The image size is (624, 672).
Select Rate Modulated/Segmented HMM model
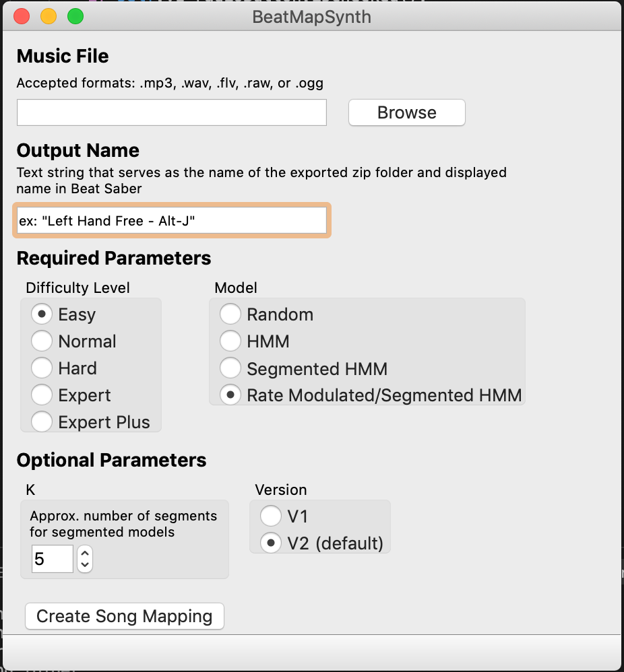tap(230, 395)
